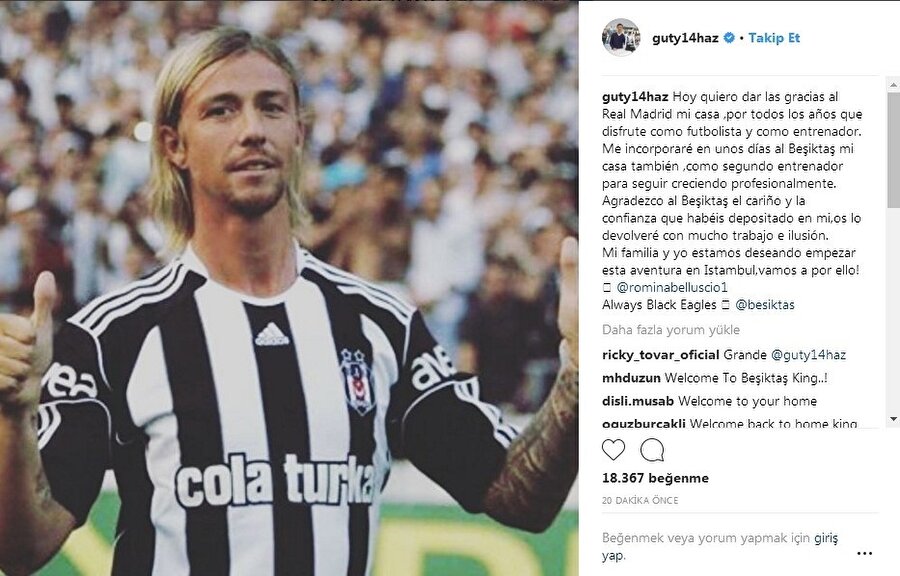Like the post with the heart icon

pyautogui.click(x=613, y=449)
